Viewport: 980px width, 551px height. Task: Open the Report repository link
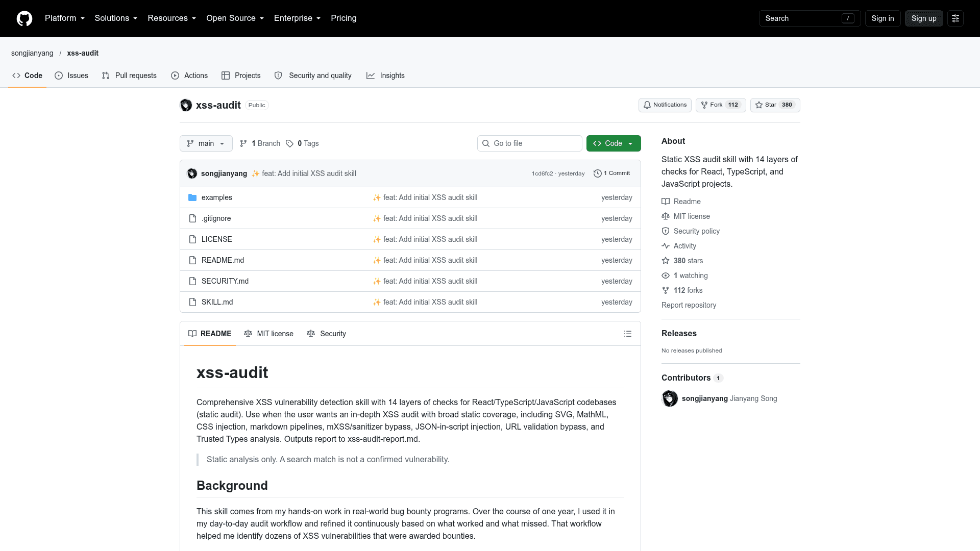[x=689, y=305]
